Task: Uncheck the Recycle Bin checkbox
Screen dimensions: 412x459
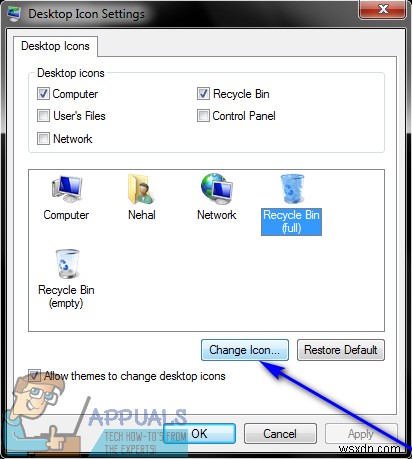Action: point(203,94)
